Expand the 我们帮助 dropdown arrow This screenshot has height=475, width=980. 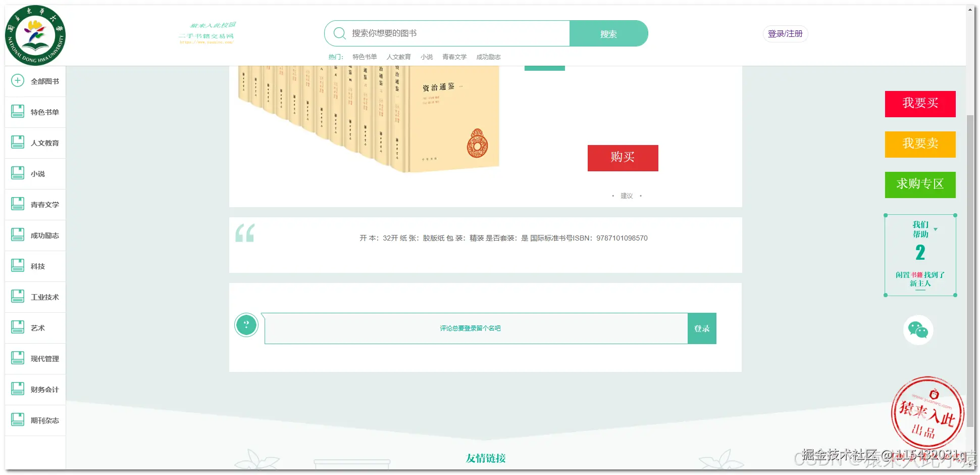(x=935, y=228)
